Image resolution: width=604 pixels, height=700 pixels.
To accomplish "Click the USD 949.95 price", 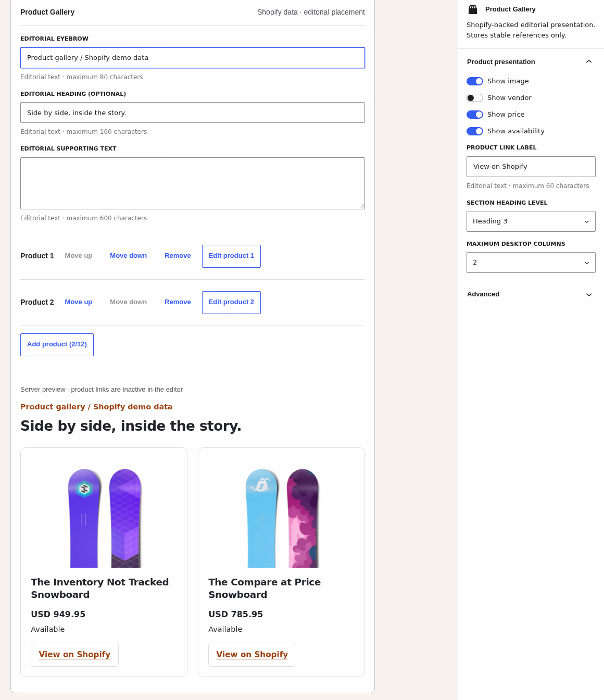I will 58,615.
